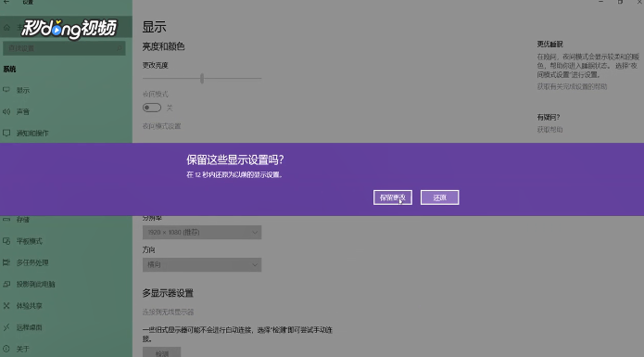This screenshot has height=357, width=644.
Task: Click the 更优睡眠 heading on the right
Action: pyautogui.click(x=549, y=44)
